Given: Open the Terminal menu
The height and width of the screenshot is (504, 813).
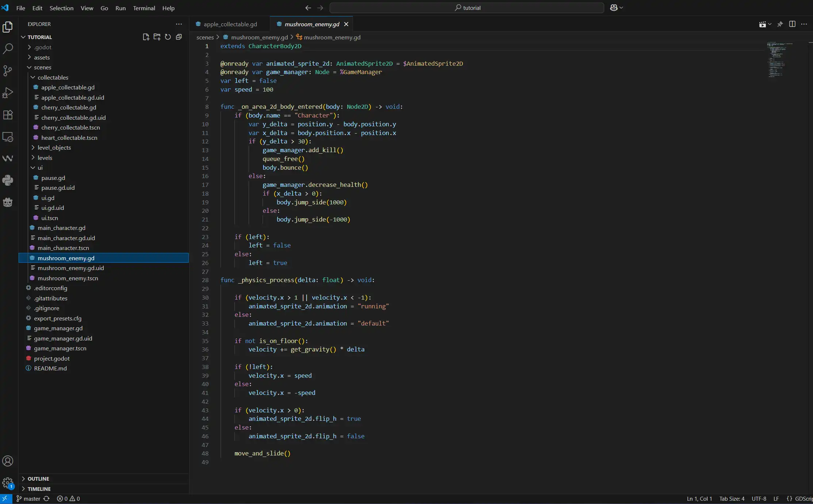Looking at the screenshot, I should (144, 8).
